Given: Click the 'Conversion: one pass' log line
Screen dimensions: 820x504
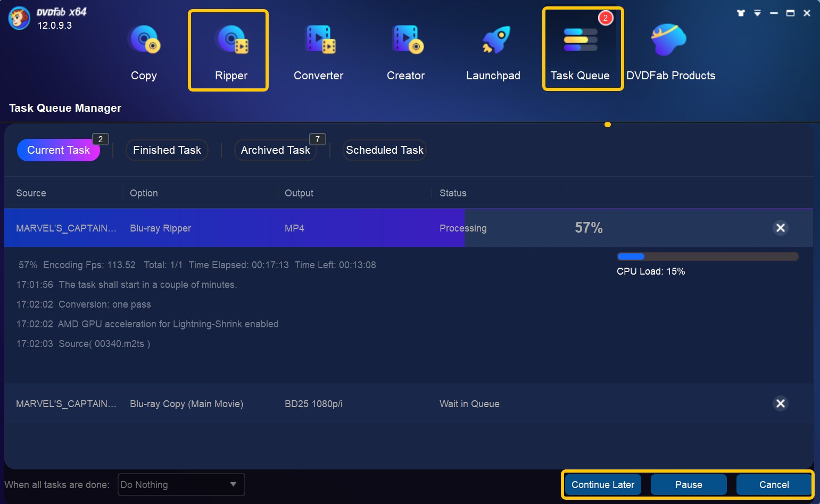Looking at the screenshot, I should [x=84, y=304].
